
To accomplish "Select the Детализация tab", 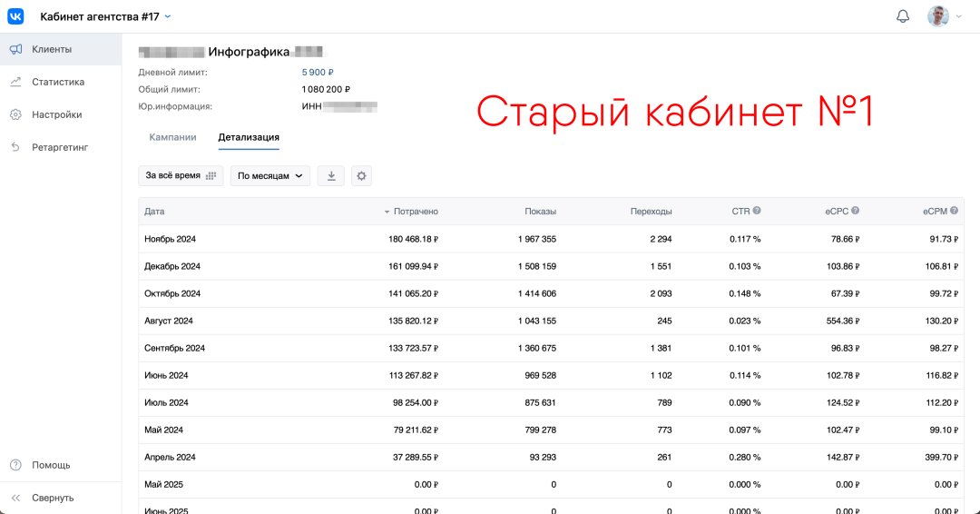I will point(248,137).
